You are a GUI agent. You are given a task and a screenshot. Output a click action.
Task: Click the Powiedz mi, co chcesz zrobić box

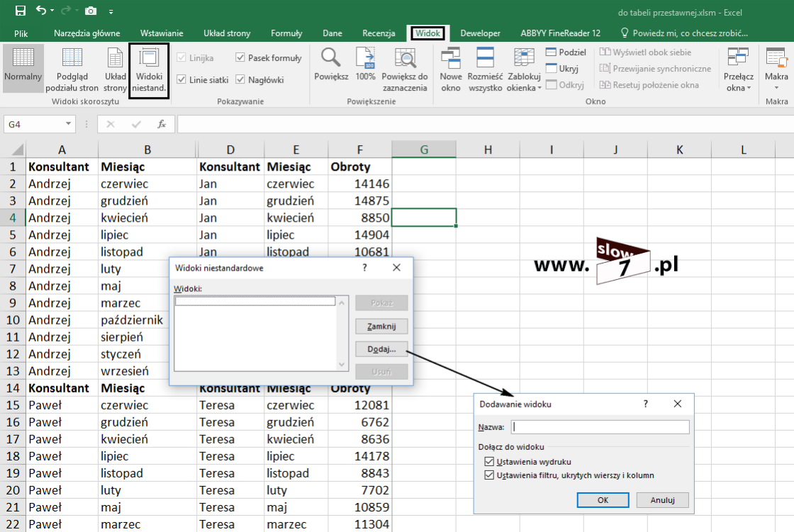point(685,33)
